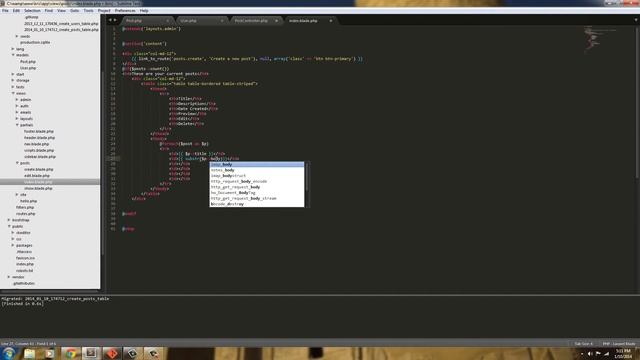Open edit.blade.php in the sidebar
Viewport: 640px width, 360px height.
pyautogui.click(x=37, y=176)
